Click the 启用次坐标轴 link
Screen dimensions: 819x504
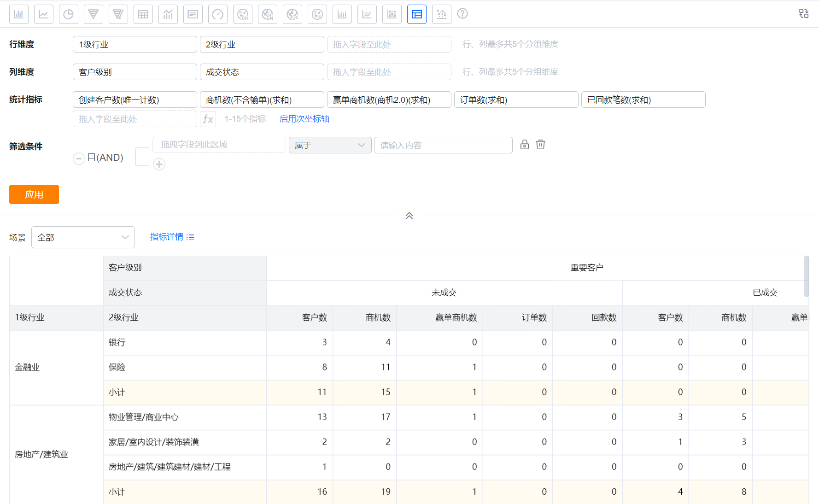pyautogui.click(x=304, y=119)
